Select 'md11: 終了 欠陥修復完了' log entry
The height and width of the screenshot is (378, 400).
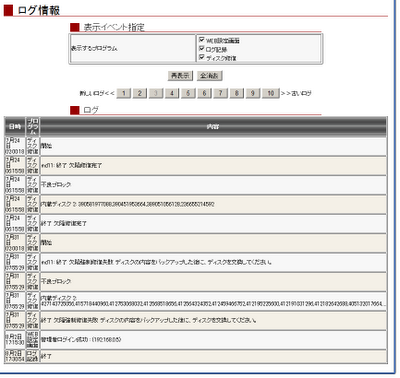point(213,165)
